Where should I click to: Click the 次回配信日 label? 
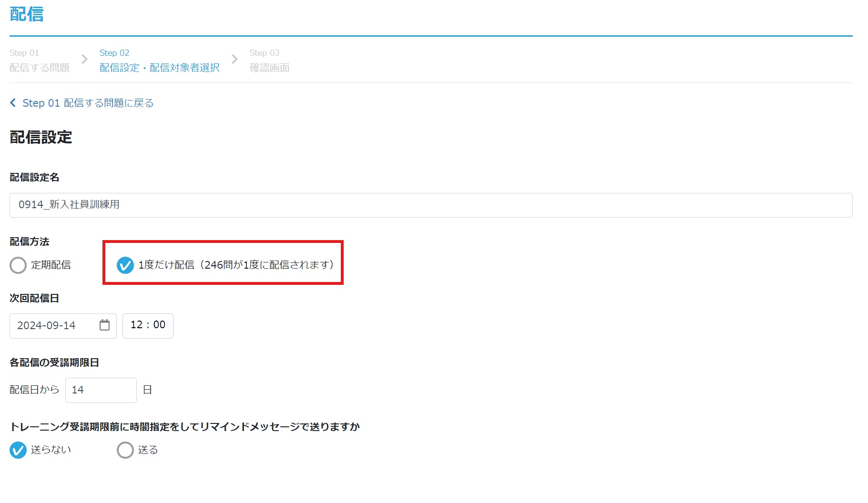coord(34,298)
